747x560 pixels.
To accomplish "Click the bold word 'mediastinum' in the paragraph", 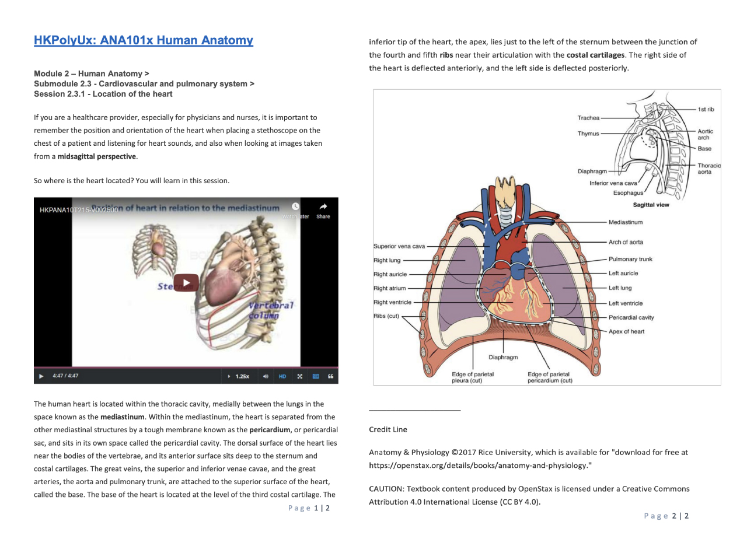I will pos(123,417).
